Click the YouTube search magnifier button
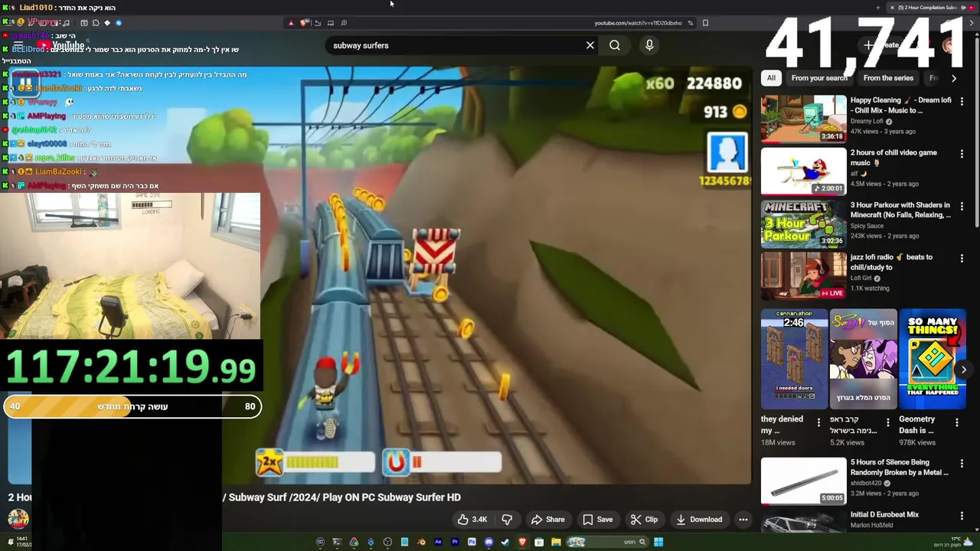 (x=614, y=45)
